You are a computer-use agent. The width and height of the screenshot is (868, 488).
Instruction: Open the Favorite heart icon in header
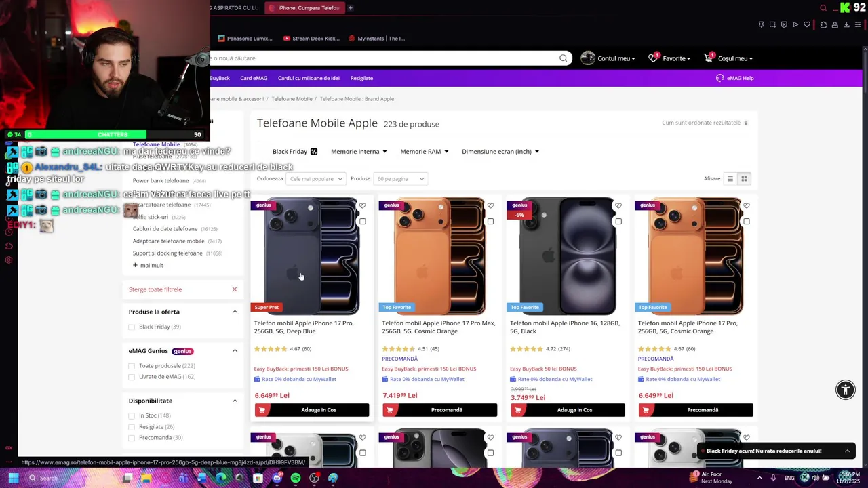tap(653, 58)
